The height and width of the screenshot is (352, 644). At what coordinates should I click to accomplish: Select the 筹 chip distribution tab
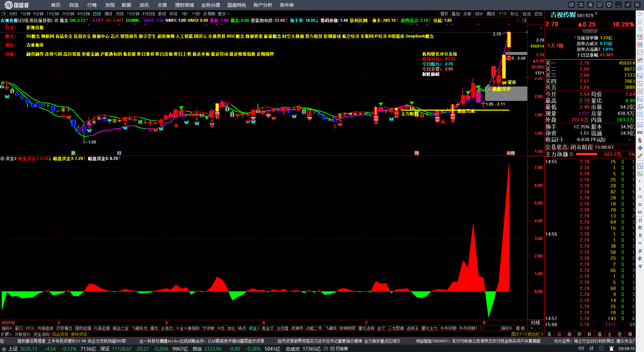[630, 334]
